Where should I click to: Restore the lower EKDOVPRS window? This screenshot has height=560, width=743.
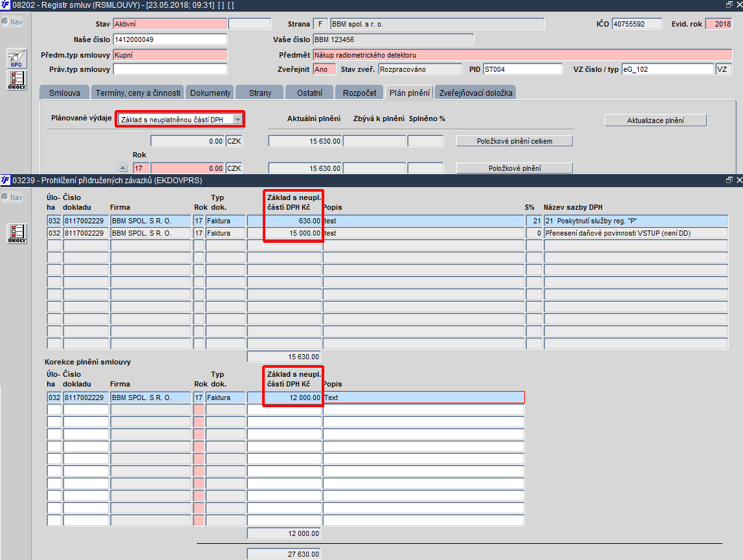tap(729, 180)
